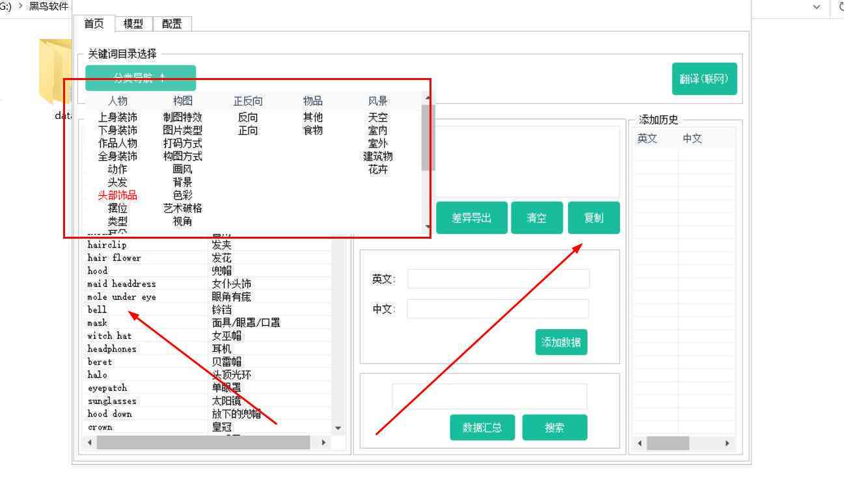Choose category 下身装饰
The image size is (844, 504).
coord(118,131)
